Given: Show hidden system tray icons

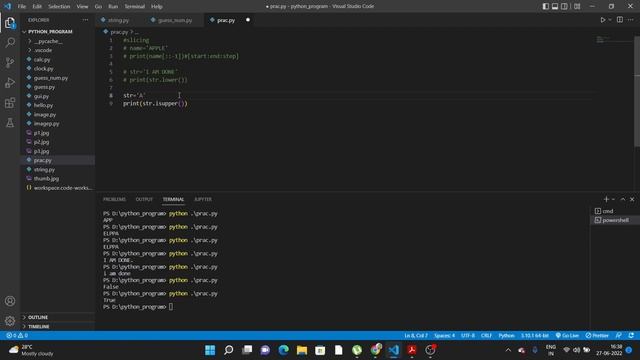Looking at the screenshot, I should click(508, 350).
